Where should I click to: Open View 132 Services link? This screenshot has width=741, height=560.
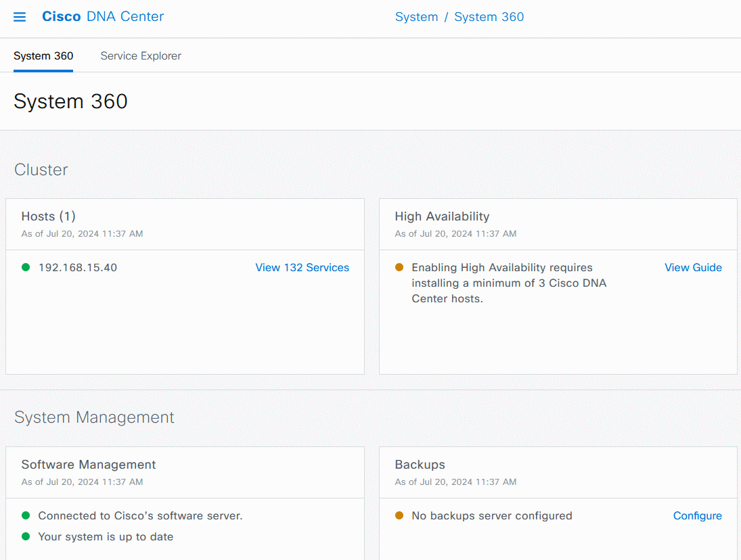pyautogui.click(x=302, y=267)
